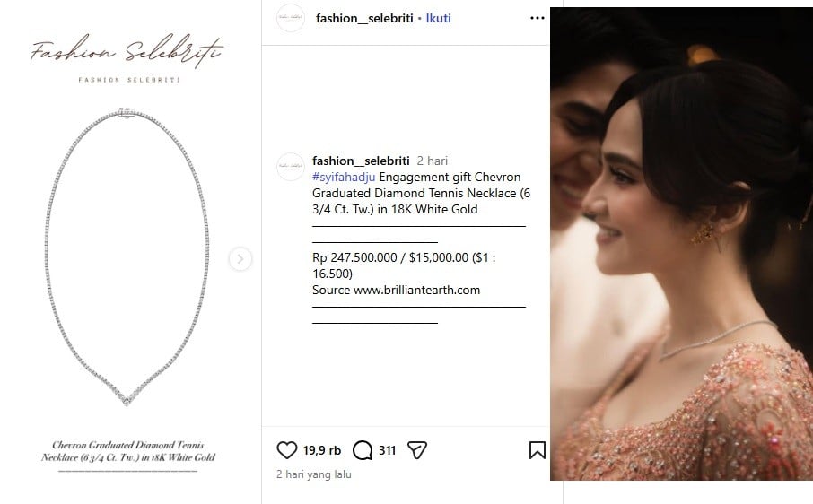View 19,9 rb likes list
Image resolution: width=813 pixels, height=504 pixels.
(x=322, y=451)
